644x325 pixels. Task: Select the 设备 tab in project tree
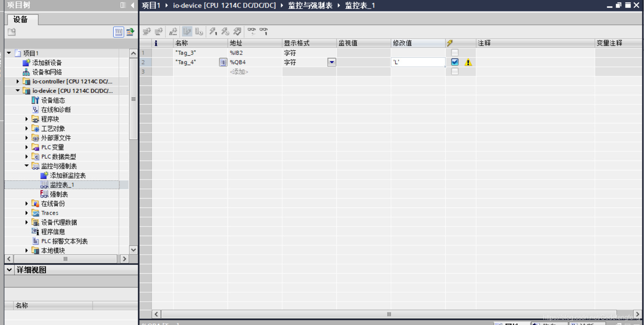[x=23, y=20]
